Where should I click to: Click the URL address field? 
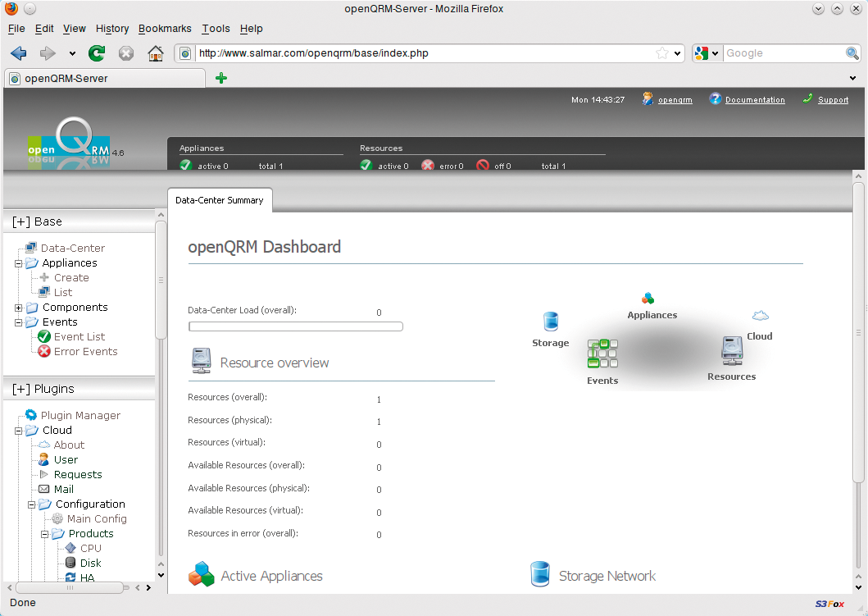click(x=425, y=53)
